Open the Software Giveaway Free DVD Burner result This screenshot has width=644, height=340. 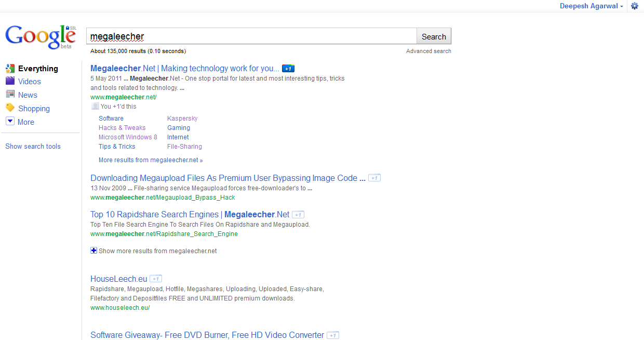tap(207, 335)
